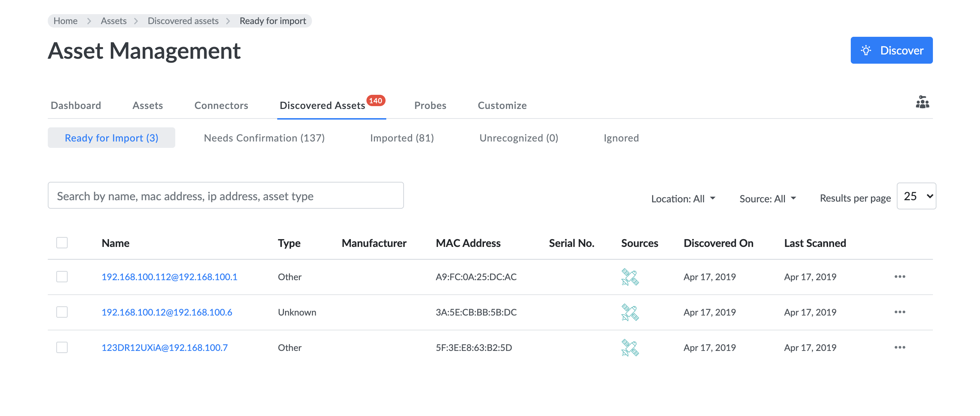Show Unrecognized (0) assets
The height and width of the screenshot is (416, 980).
(x=519, y=138)
